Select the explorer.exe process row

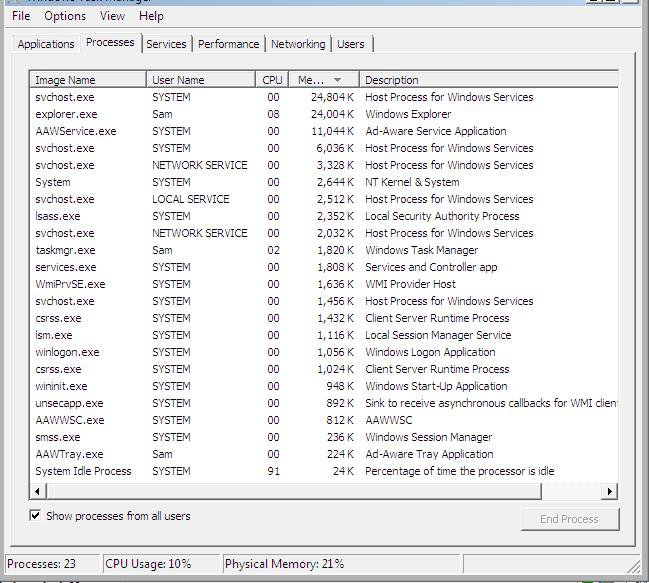[324, 114]
